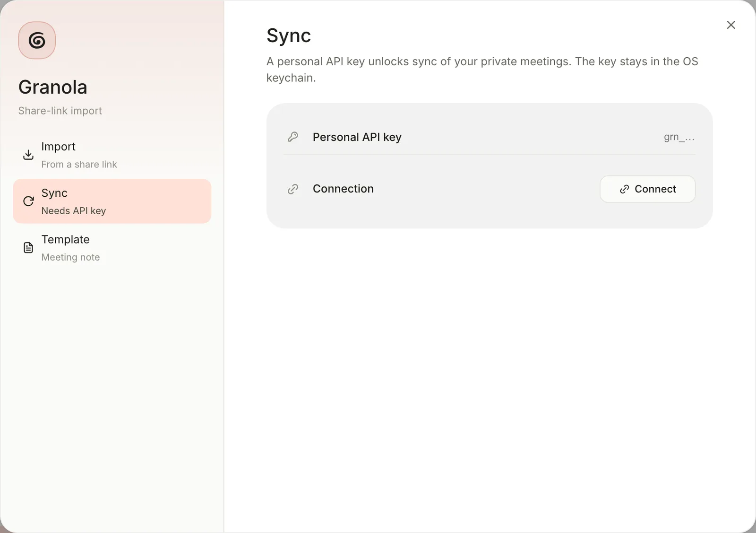Image resolution: width=756 pixels, height=533 pixels.
Task: Click the personal API key description paragraph
Action: tap(482, 70)
